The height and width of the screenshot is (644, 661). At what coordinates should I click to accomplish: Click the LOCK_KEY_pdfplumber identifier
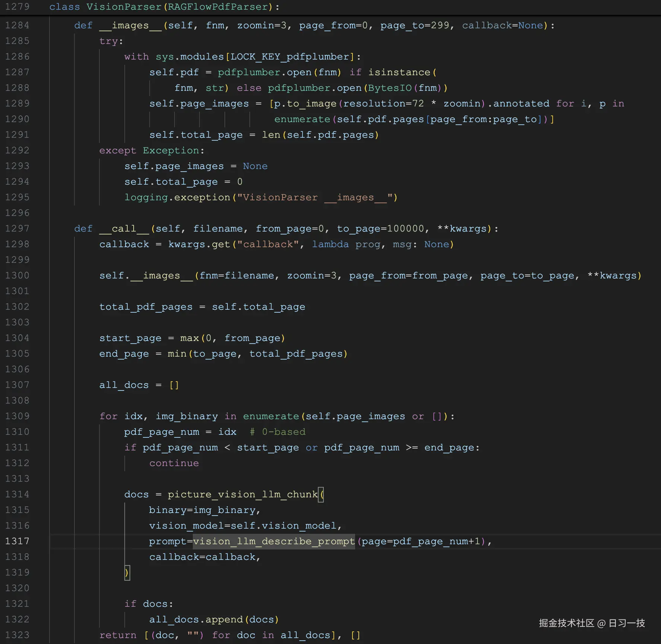tap(290, 57)
